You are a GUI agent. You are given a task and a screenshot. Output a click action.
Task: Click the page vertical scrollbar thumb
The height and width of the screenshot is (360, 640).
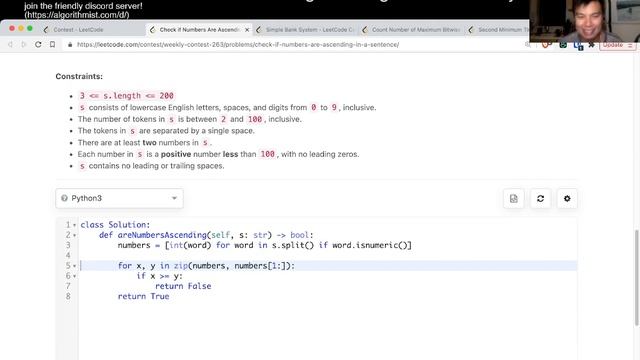pyautogui.click(x=636, y=278)
